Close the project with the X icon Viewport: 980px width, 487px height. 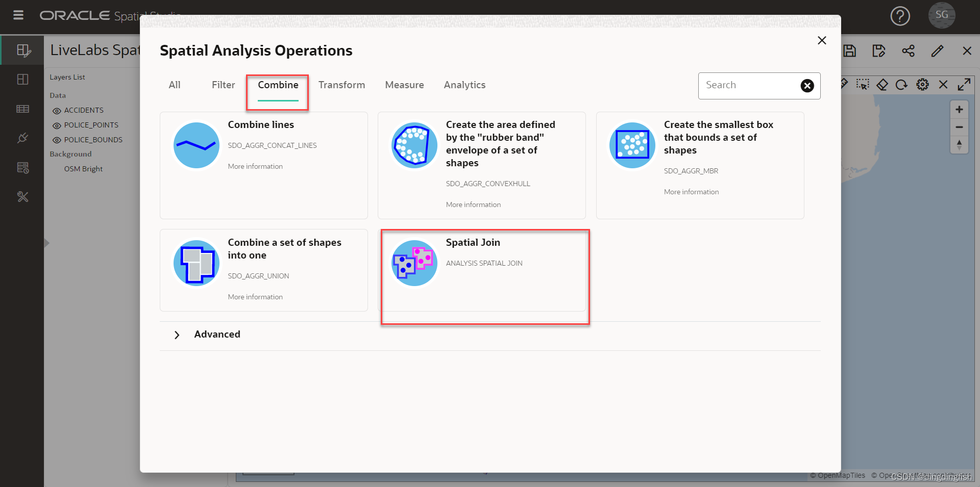pos(967,50)
